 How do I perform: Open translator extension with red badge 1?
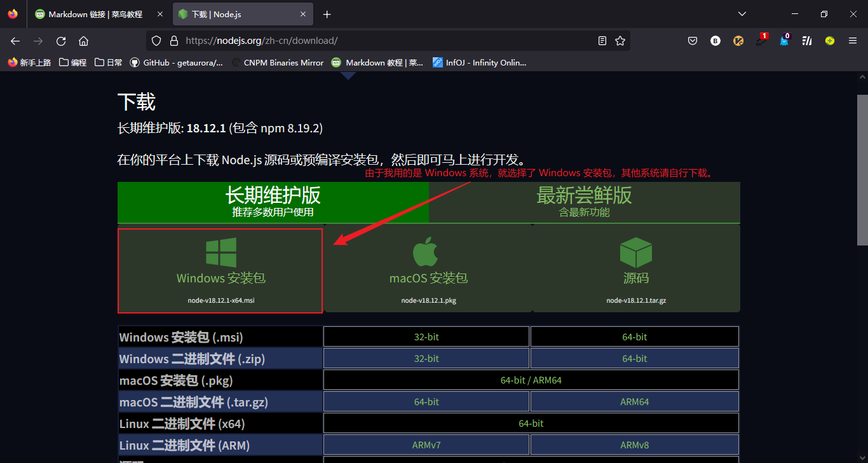761,41
